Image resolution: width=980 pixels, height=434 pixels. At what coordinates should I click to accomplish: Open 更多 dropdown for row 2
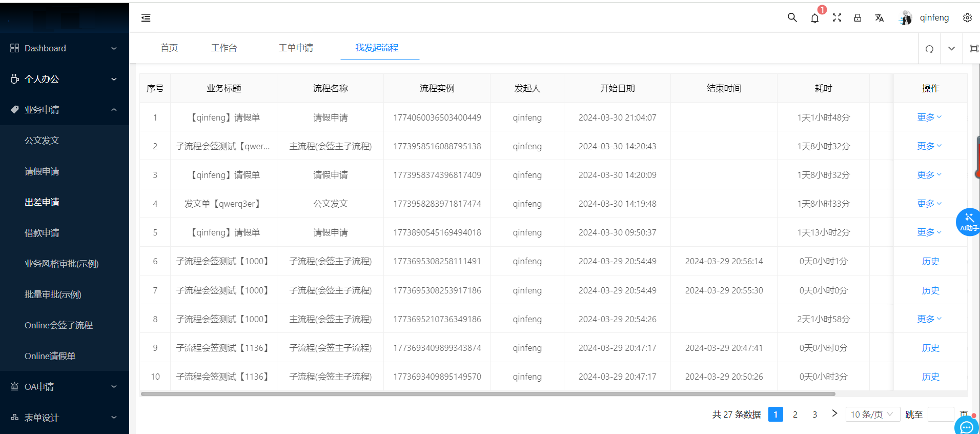[930, 146]
